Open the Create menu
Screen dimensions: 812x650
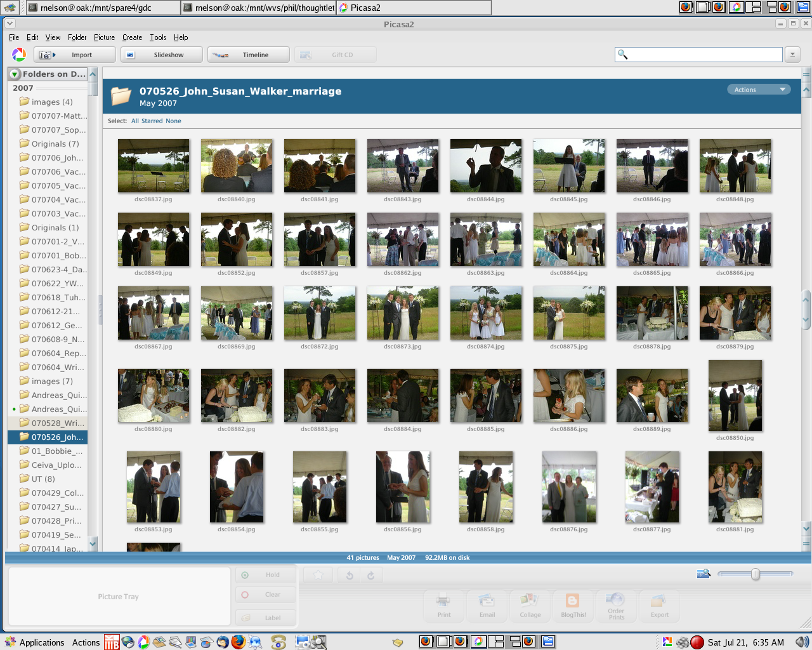click(x=132, y=37)
